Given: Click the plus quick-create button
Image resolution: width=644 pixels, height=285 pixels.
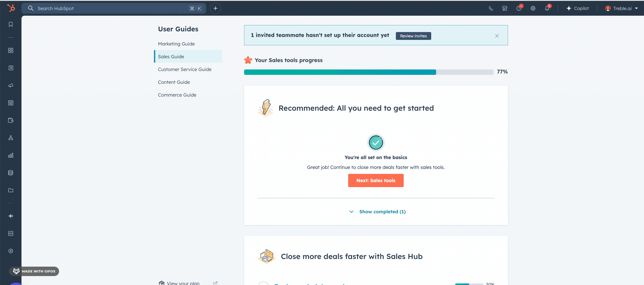Looking at the screenshot, I should click(x=215, y=8).
